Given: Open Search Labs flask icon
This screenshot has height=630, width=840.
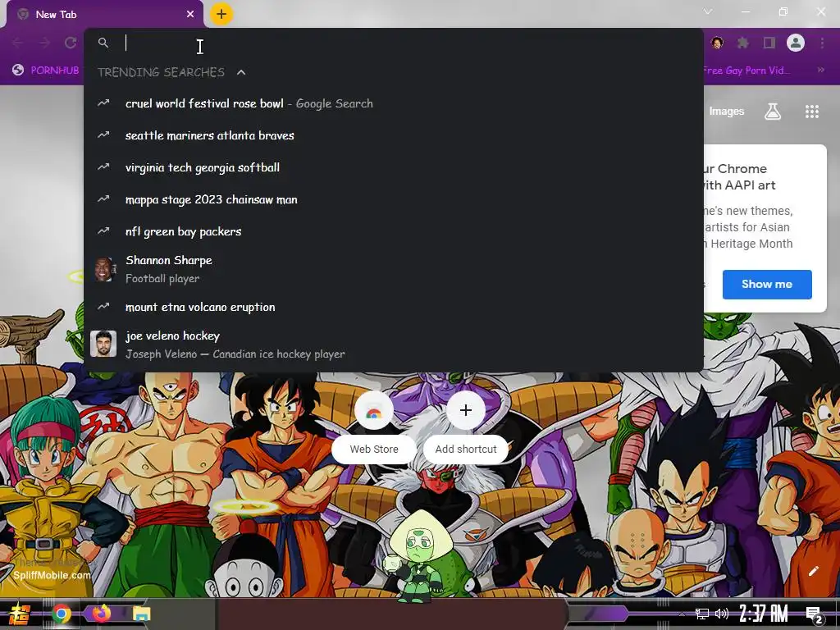Looking at the screenshot, I should [773, 112].
